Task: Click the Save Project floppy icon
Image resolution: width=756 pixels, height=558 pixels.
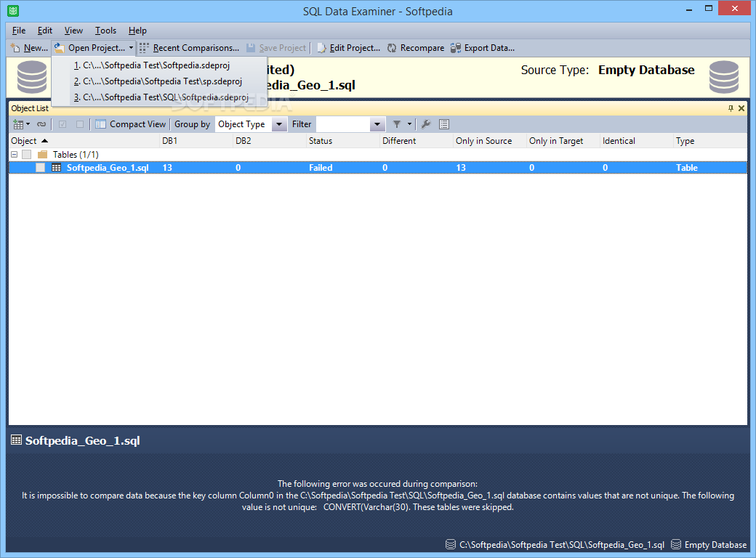Action: [x=251, y=48]
